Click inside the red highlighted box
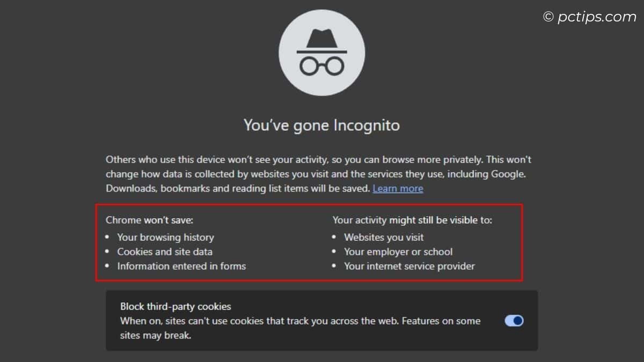 pyautogui.click(x=279, y=241)
